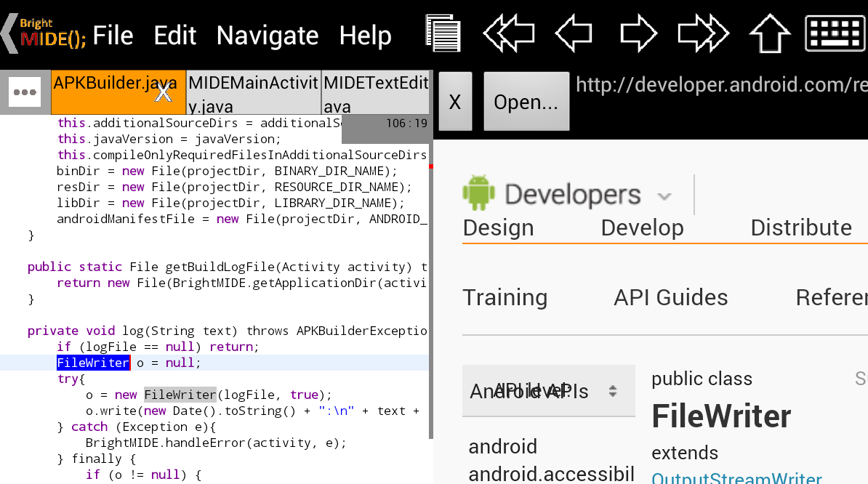Close the APKBuilder.java tab
The image size is (868, 484).
164,92
